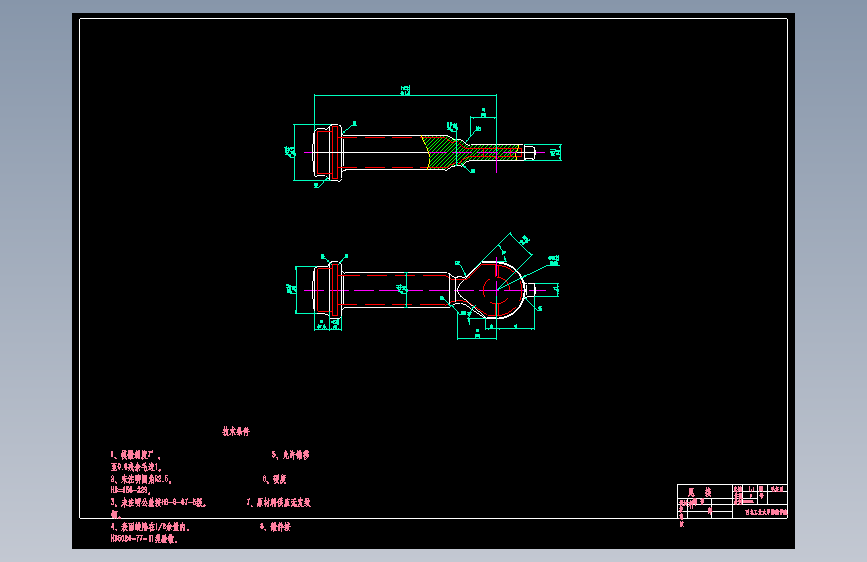867x562 pixels.
Task: Select note 3 with HB tolerance reference
Action: pyautogui.click(x=158, y=503)
